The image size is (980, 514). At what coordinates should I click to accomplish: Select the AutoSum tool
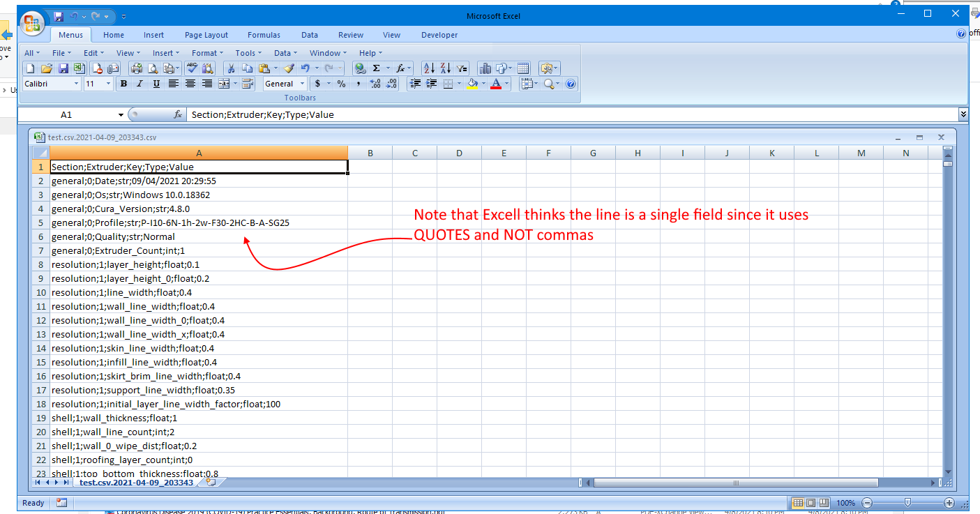(377, 68)
